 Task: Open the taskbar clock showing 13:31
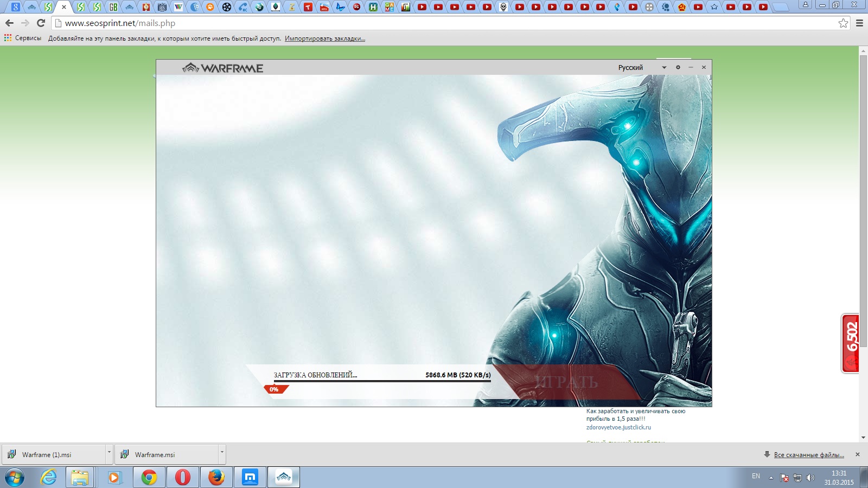839,478
